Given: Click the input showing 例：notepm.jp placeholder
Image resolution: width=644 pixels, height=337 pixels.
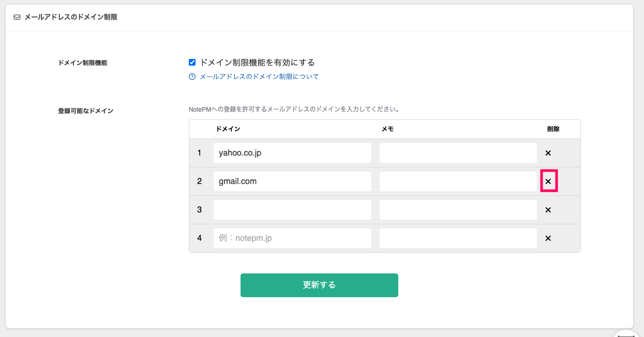Looking at the screenshot, I should pyautogui.click(x=292, y=238).
